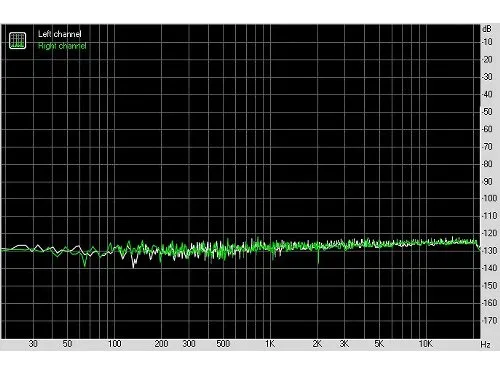
Task: Click the spectrum graph icon in the legend
Action: pyautogui.click(x=17, y=40)
